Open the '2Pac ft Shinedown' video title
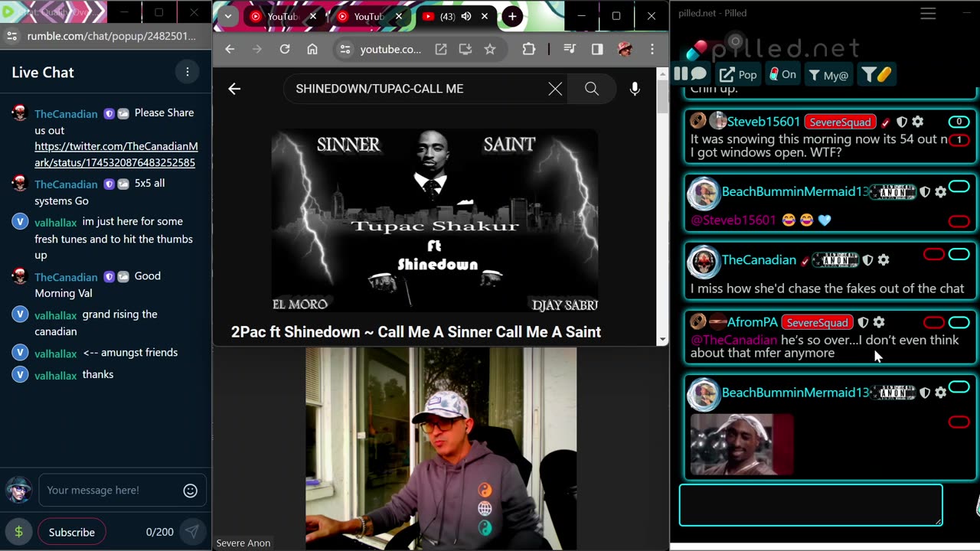The width and height of the screenshot is (980, 551). (416, 332)
